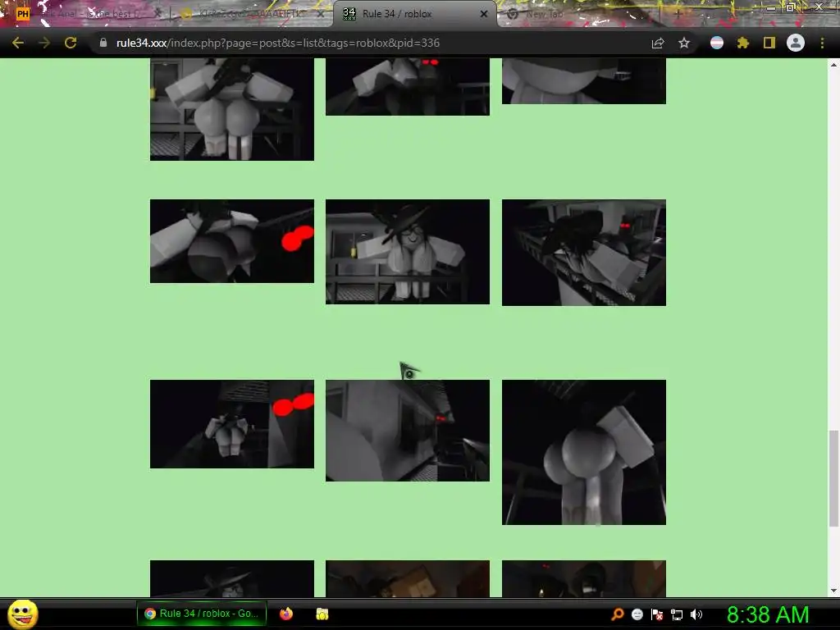Click the round white tray icon
840x630 pixels.
click(637, 614)
